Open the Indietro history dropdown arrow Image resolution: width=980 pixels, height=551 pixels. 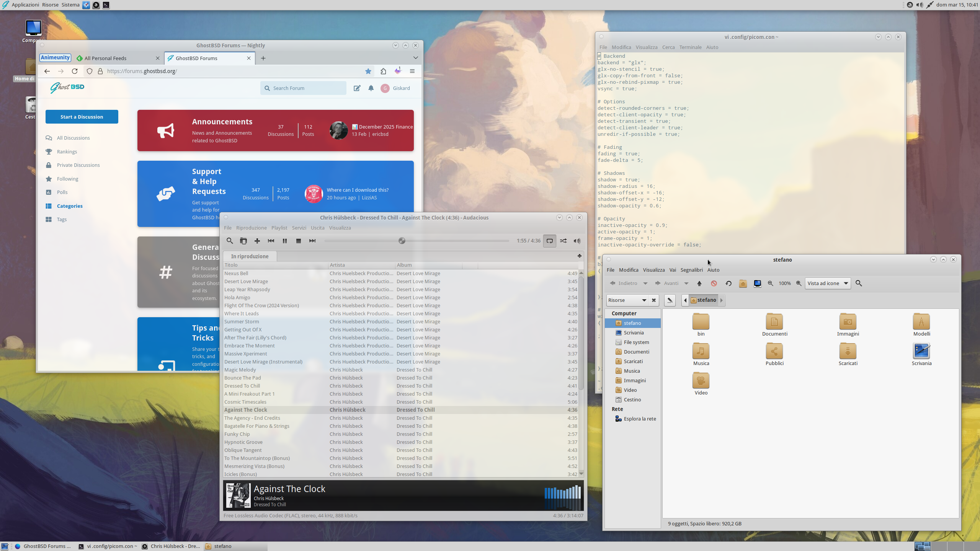click(645, 284)
